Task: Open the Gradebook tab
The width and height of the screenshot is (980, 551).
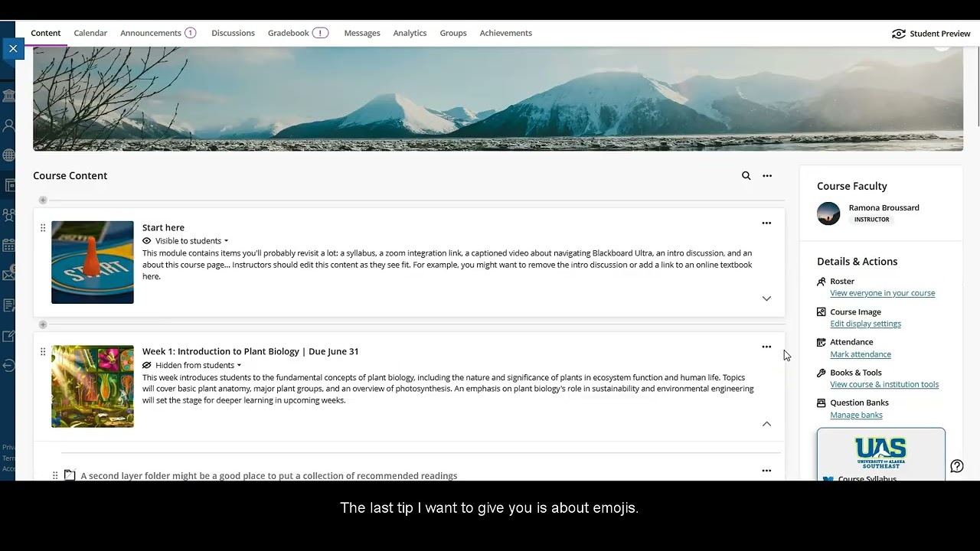Action: [298, 34]
